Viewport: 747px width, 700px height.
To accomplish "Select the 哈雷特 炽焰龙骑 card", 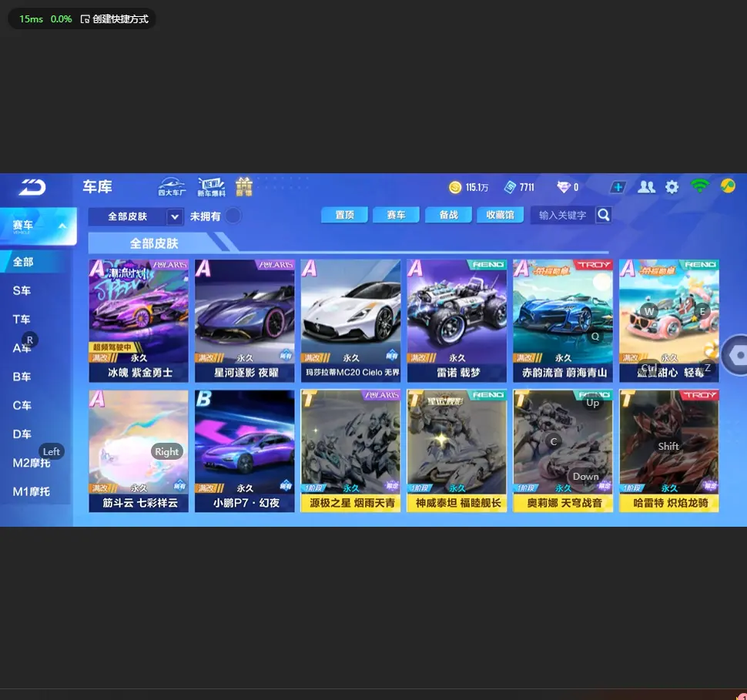I will tap(669, 451).
